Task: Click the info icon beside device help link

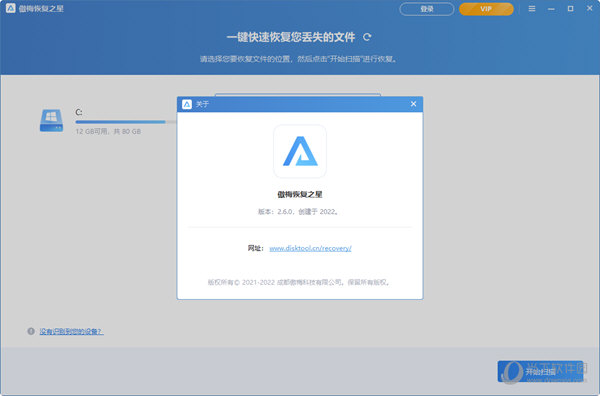Action: [31, 331]
